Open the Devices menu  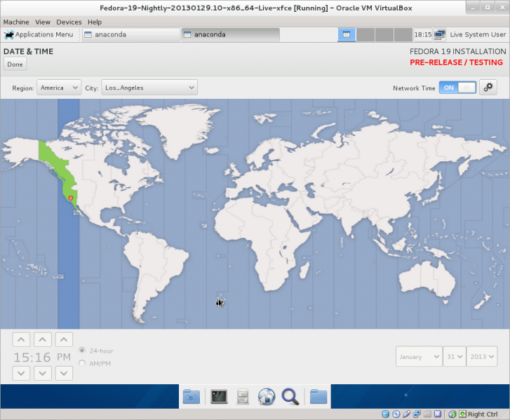tap(69, 22)
